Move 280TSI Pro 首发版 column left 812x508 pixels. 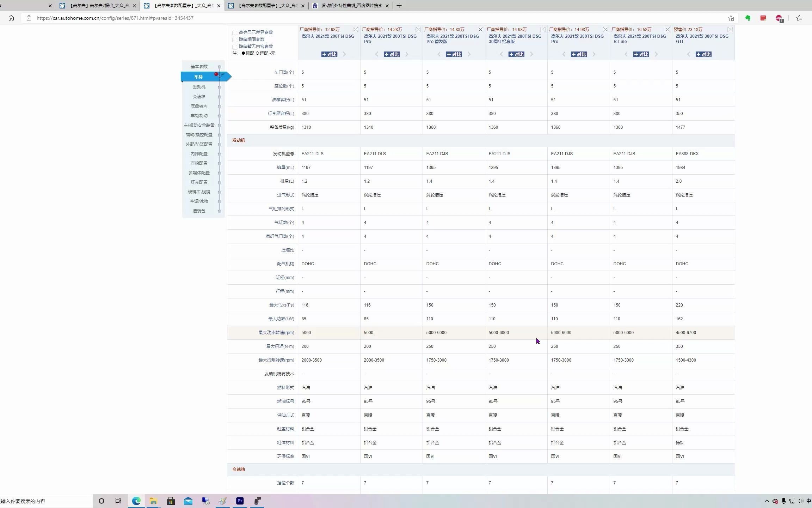pos(439,54)
